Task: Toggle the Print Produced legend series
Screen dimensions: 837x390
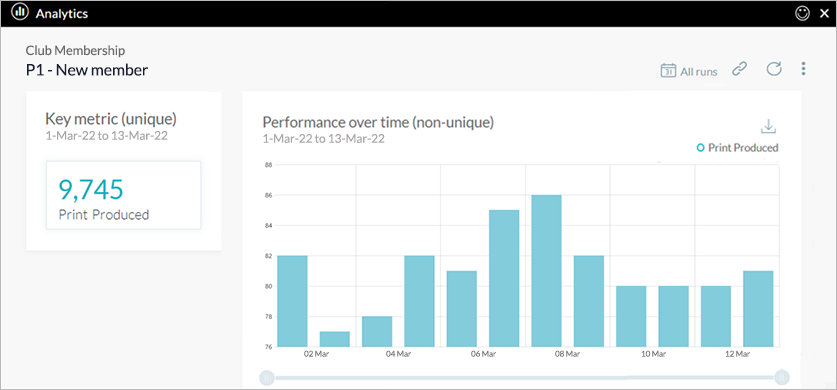Action: [x=738, y=148]
